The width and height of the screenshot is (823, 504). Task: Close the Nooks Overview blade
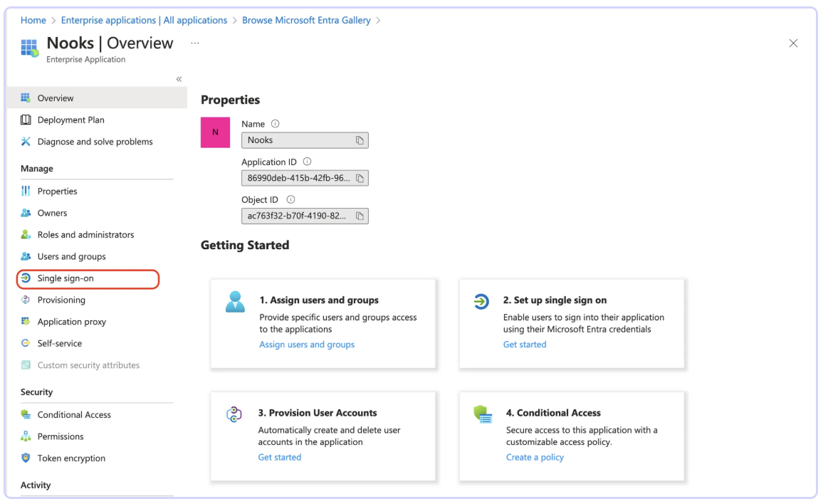coord(793,43)
